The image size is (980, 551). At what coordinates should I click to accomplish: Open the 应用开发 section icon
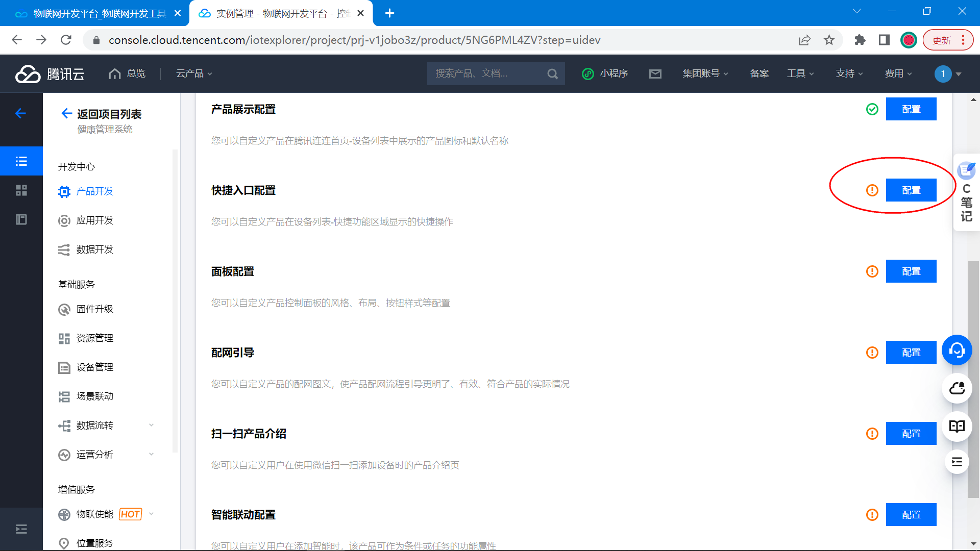coord(64,220)
